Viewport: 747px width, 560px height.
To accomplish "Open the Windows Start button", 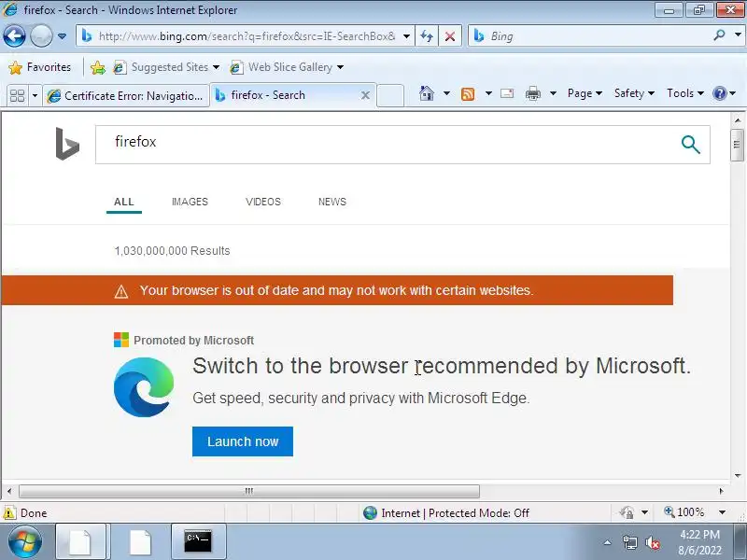I will [x=25, y=542].
